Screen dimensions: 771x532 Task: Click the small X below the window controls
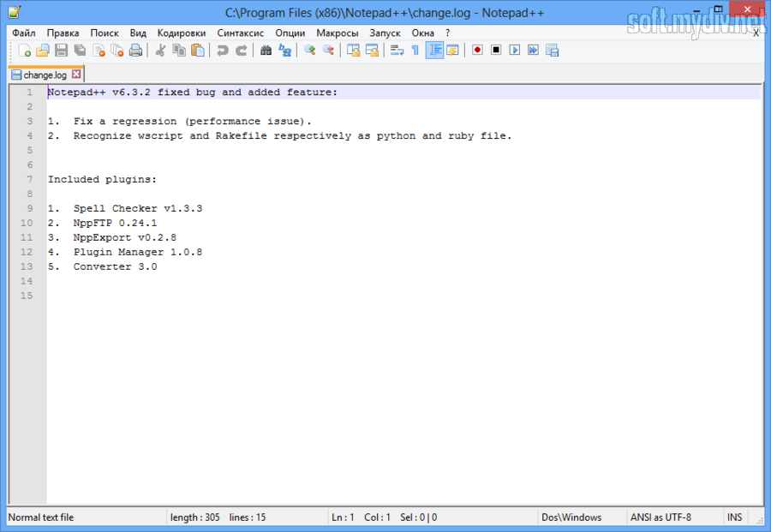(x=756, y=33)
